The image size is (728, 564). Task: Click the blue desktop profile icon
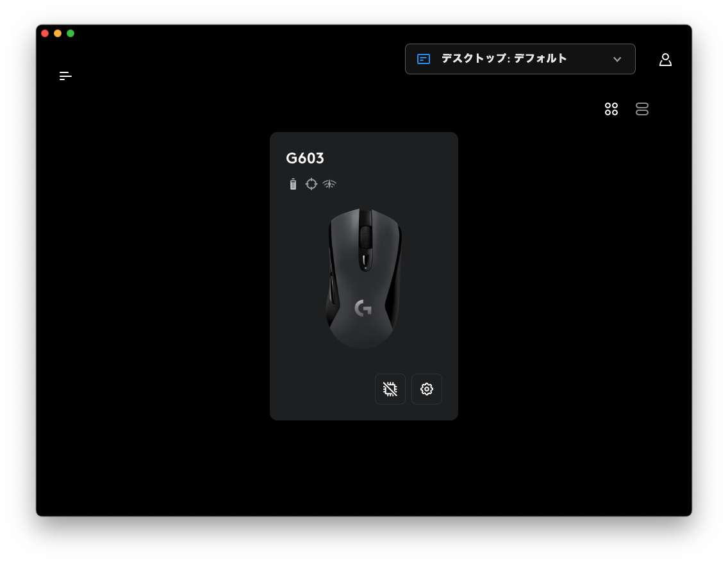424,59
